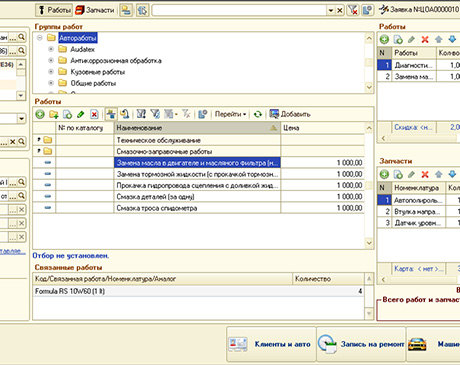Click set filter and sort icon in Работы toolbar
The image size is (460, 365).
point(141,114)
